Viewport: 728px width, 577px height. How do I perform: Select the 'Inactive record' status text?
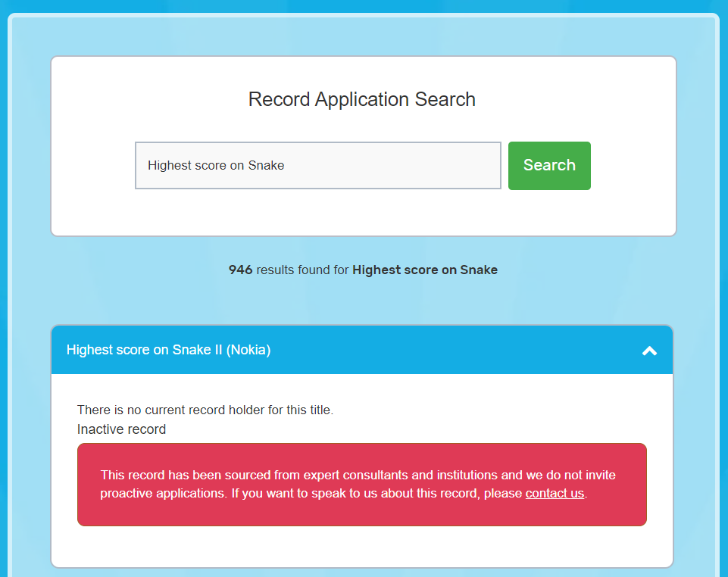pyautogui.click(x=121, y=429)
